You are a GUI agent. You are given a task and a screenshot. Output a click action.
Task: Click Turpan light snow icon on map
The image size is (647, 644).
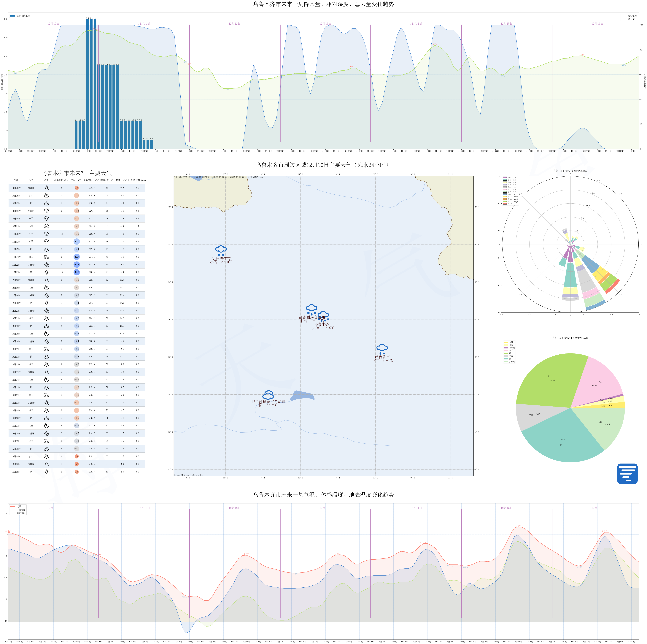pyautogui.click(x=382, y=349)
